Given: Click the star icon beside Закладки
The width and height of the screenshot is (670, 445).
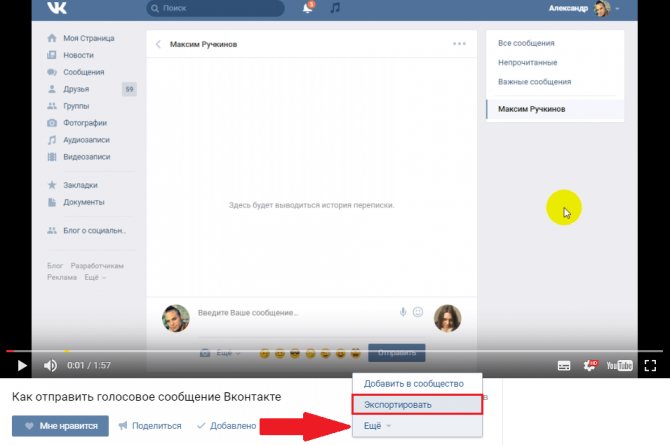Looking at the screenshot, I should coord(52,185).
